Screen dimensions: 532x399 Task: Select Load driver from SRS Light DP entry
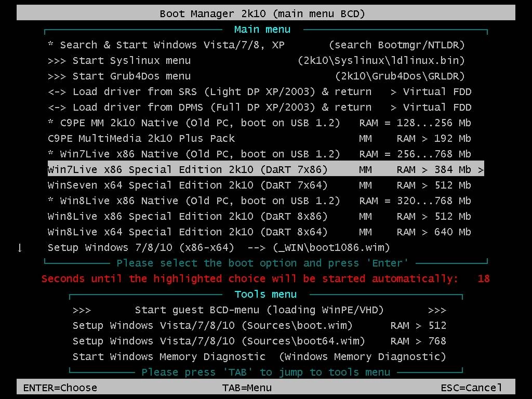(260, 91)
